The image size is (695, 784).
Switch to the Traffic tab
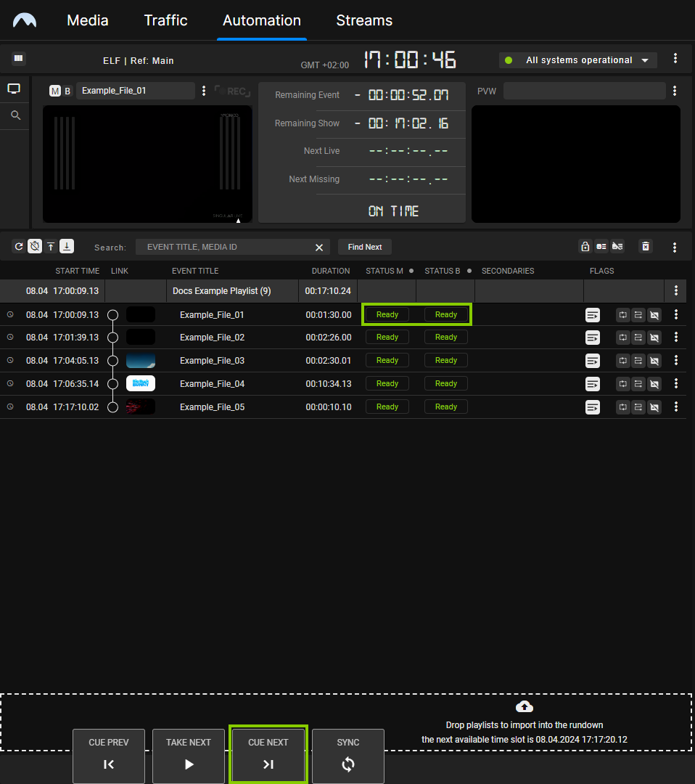click(x=165, y=20)
